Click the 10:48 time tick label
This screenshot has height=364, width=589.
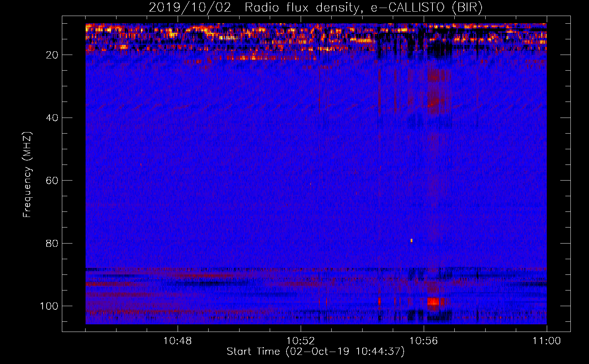(178, 341)
